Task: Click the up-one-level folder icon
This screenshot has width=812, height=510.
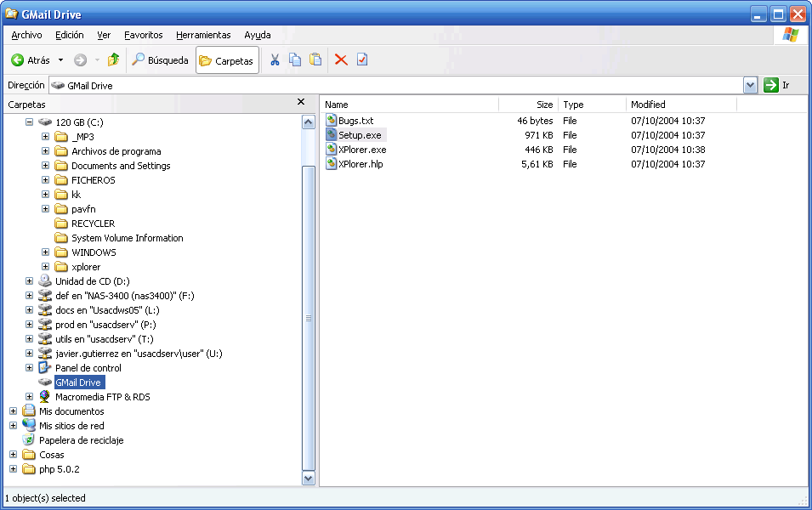Action: (113, 60)
